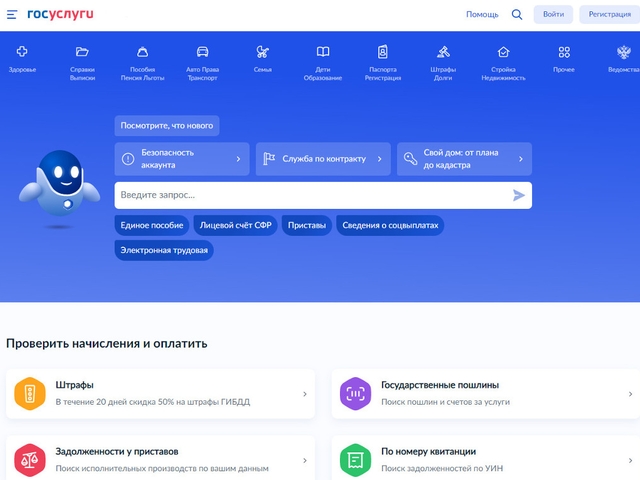This screenshot has width=640, height=480.
Task: Open the Ведомства emblem icon
Action: coord(624,52)
